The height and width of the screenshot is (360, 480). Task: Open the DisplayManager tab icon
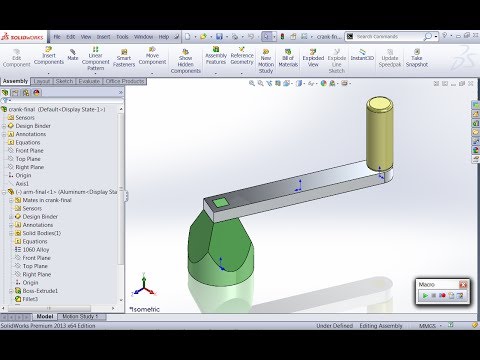tap(36, 93)
